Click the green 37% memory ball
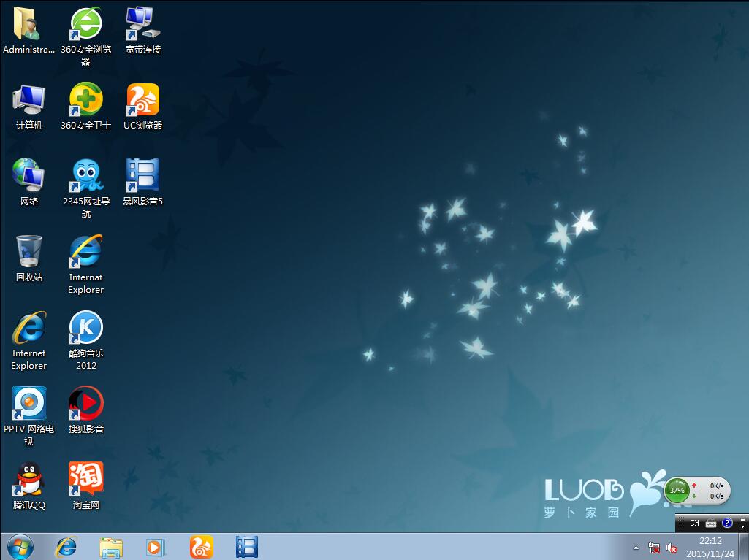Screen dimensions: 749x560 point(677,491)
